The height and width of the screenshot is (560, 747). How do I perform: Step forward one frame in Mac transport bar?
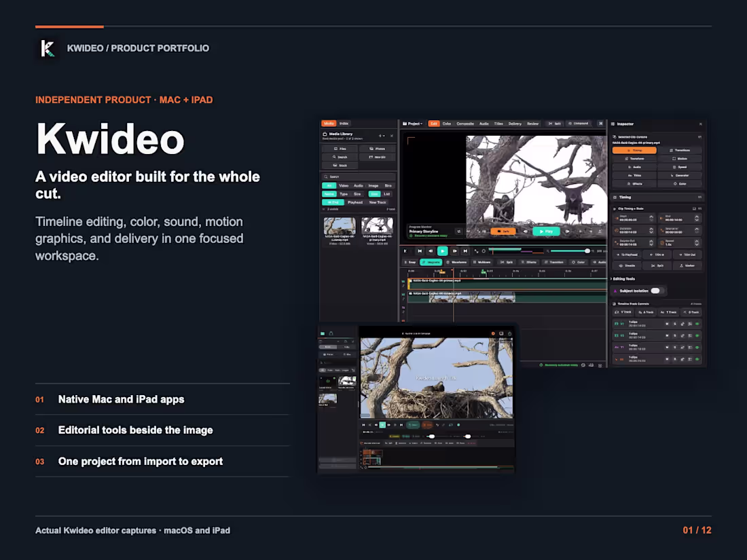pos(454,251)
